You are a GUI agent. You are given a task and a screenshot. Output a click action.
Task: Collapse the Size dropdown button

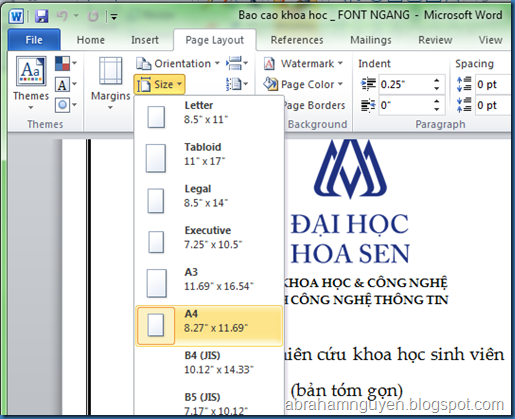tap(159, 85)
